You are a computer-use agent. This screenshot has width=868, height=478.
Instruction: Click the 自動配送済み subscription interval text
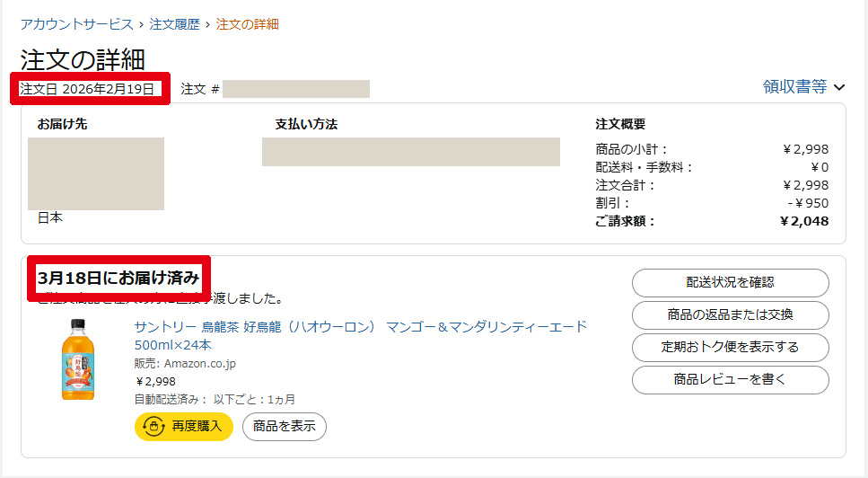click(215, 399)
